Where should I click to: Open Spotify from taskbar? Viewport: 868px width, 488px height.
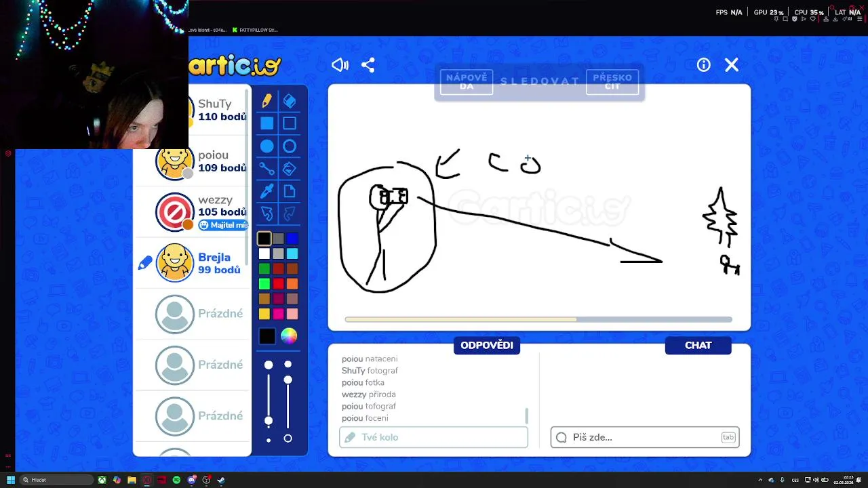tap(176, 480)
